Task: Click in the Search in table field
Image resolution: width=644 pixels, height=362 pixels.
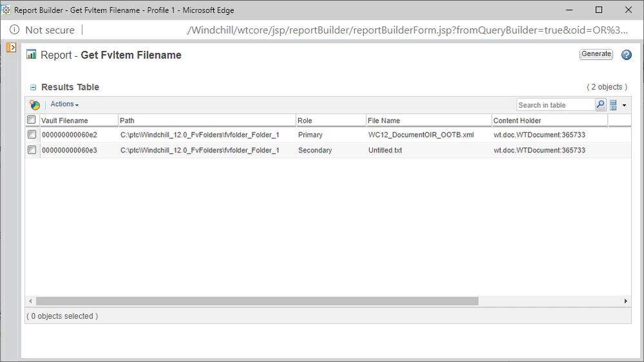Action: point(556,105)
